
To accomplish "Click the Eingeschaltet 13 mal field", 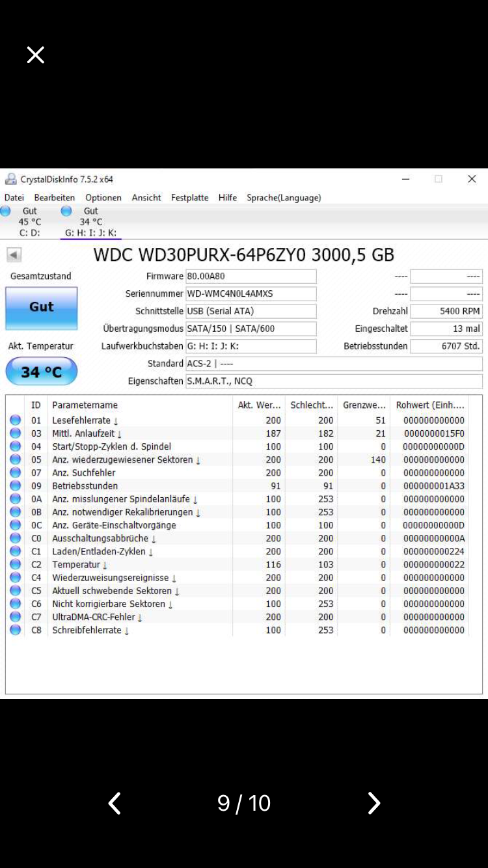I will (x=446, y=329).
